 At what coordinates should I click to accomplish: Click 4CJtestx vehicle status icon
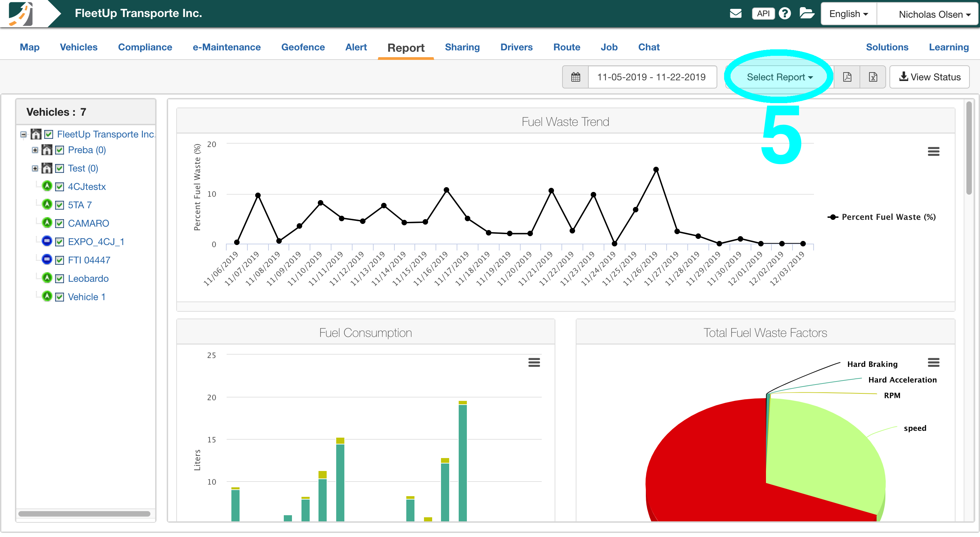tap(47, 186)
